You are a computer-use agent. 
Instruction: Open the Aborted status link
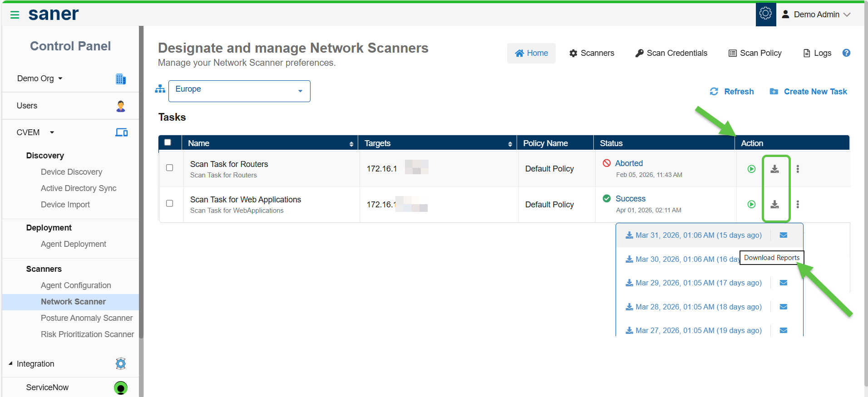pos(629,163)
